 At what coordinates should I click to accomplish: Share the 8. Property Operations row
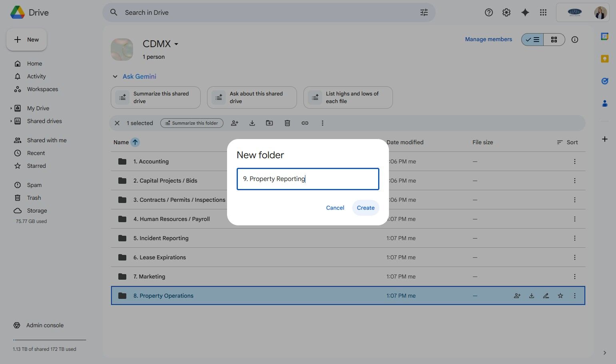pyautogui.click(x=517, y=296)
